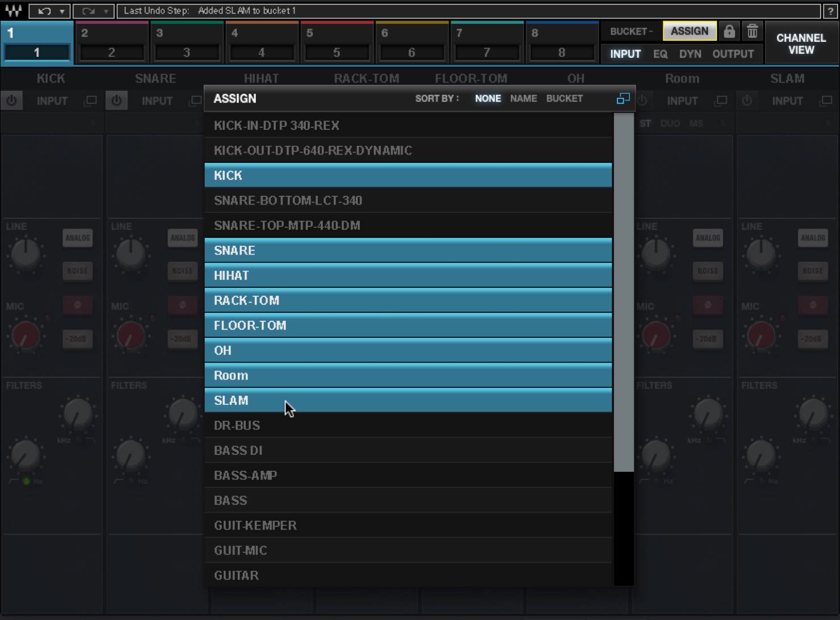Image resolution: width=840 pixels, height=620 pixels.
Task: Deselect highlighted FLOOR-TOM in assign list
Action: tap(408, 325)
